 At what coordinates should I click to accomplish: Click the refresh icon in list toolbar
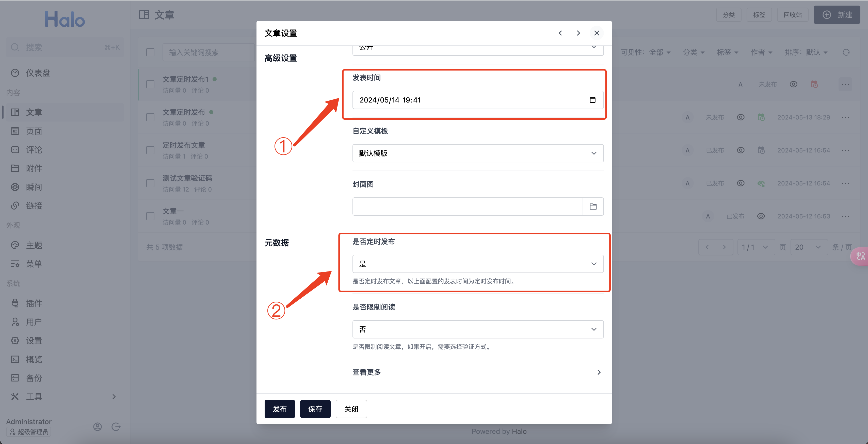pyautogui.click(x=846, y=52)
